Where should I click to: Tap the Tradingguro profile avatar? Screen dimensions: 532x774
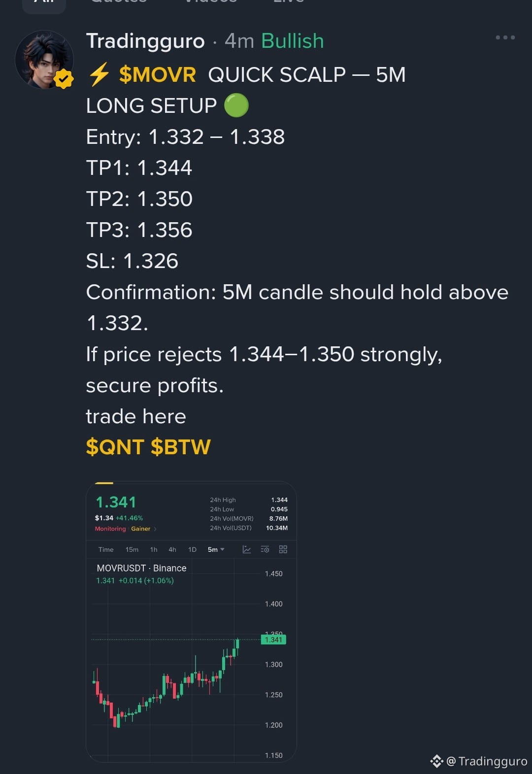click(44, 60)
